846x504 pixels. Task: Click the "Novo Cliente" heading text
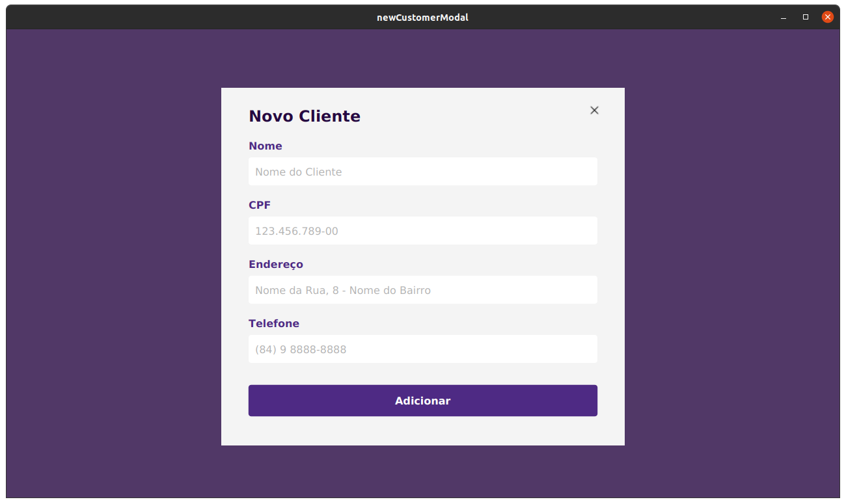point(305,116)
